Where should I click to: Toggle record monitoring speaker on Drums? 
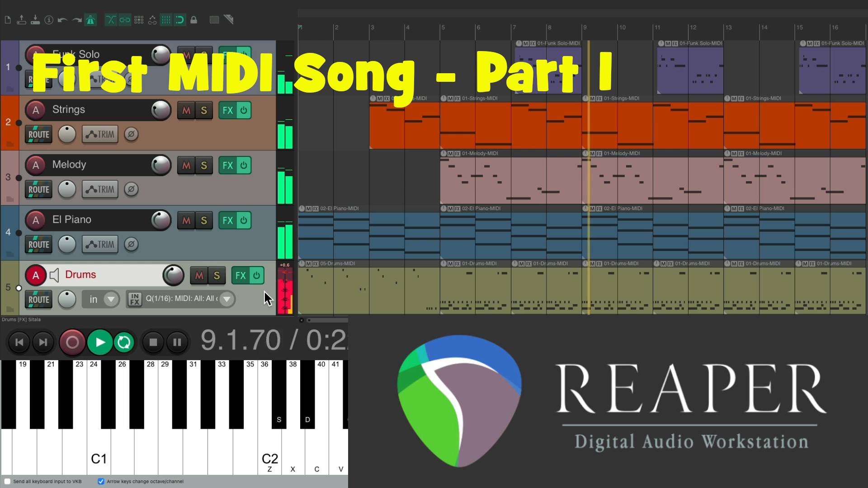(x=55, y=275)
